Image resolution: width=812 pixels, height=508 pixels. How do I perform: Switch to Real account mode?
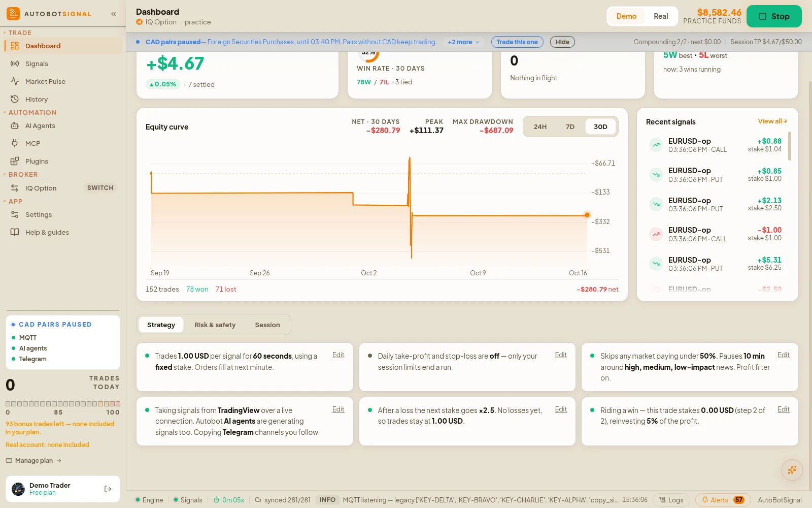pos(661,16)
